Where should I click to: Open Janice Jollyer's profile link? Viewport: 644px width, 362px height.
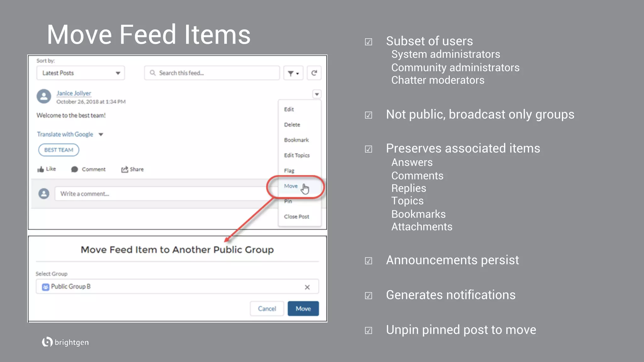point(74,93)
